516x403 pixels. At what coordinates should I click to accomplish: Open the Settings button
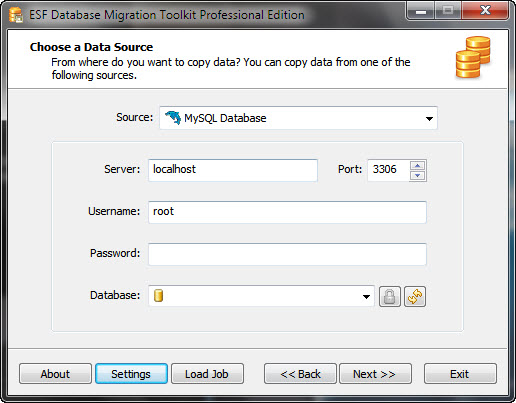[x=131, y=374]
